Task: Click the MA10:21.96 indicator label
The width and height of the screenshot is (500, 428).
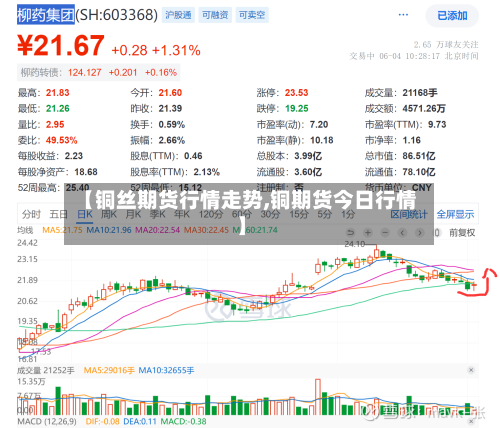Action: (x=109, y=230)
